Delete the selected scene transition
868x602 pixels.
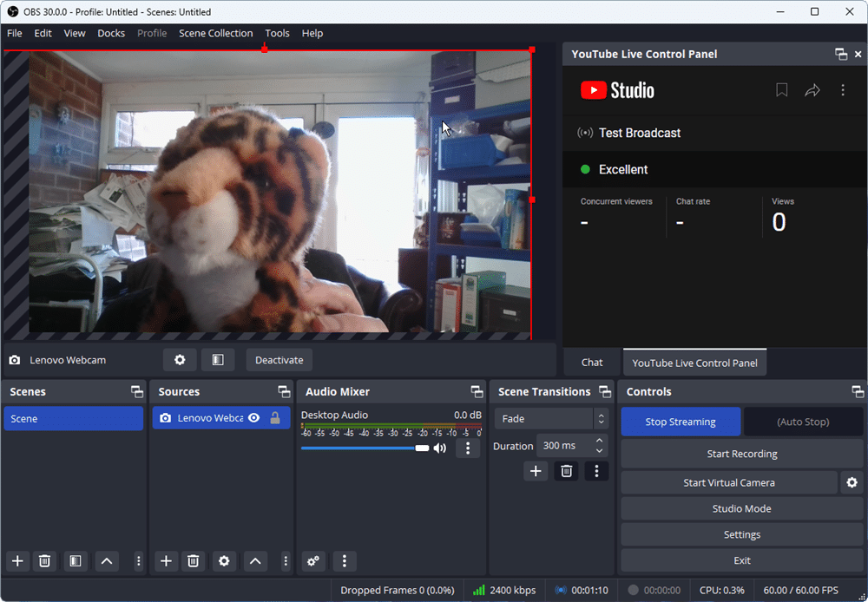566,471
